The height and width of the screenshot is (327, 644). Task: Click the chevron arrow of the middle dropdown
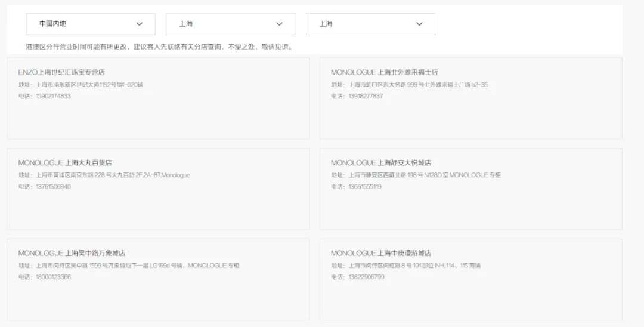coord(280,24)
